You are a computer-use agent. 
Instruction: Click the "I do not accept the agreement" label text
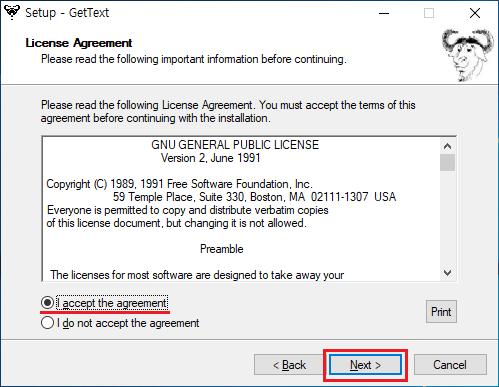coord(128,323)
